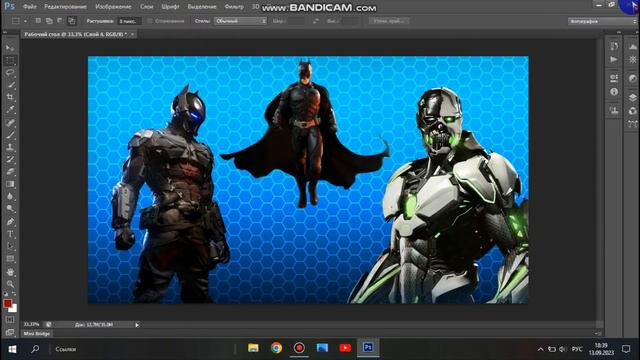
Task: Select the Zoom tool in toolbar
Action: (x=10, y=284)
